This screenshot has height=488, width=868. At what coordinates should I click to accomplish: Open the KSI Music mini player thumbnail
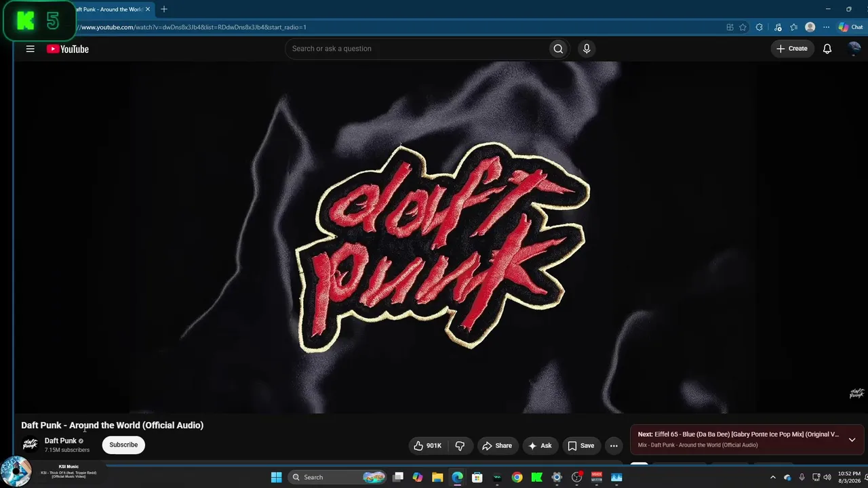(x=16, y=472)
